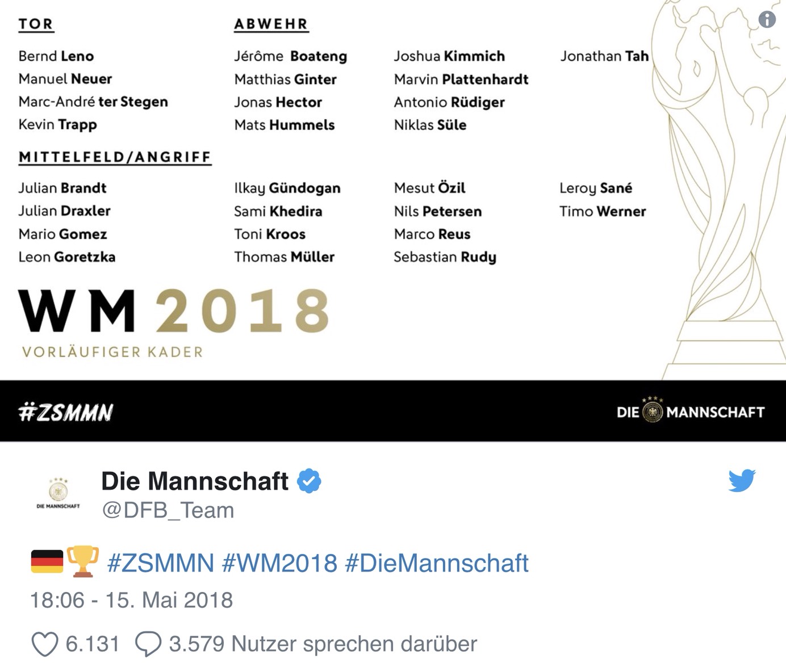Click the #ZSMMN text in the black banner
Screen dimensions: 786x672
point(66,412)
